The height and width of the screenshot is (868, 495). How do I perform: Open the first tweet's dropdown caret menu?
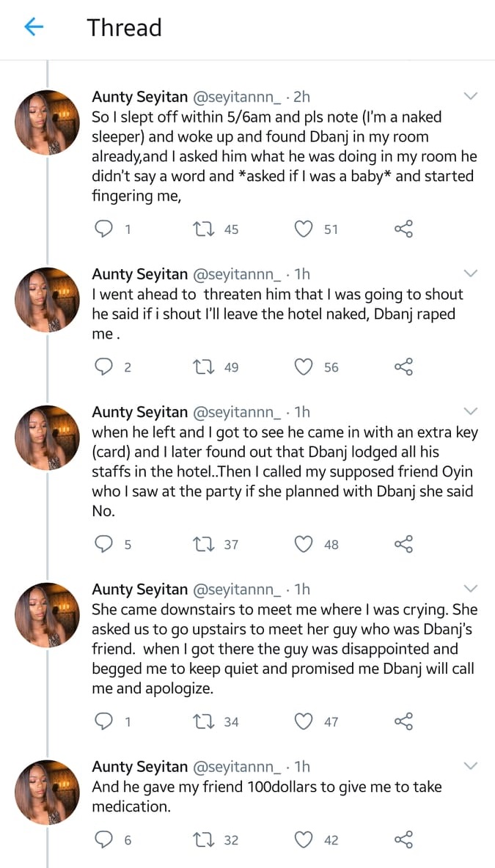pyautogui.click(x=471, y=97)
